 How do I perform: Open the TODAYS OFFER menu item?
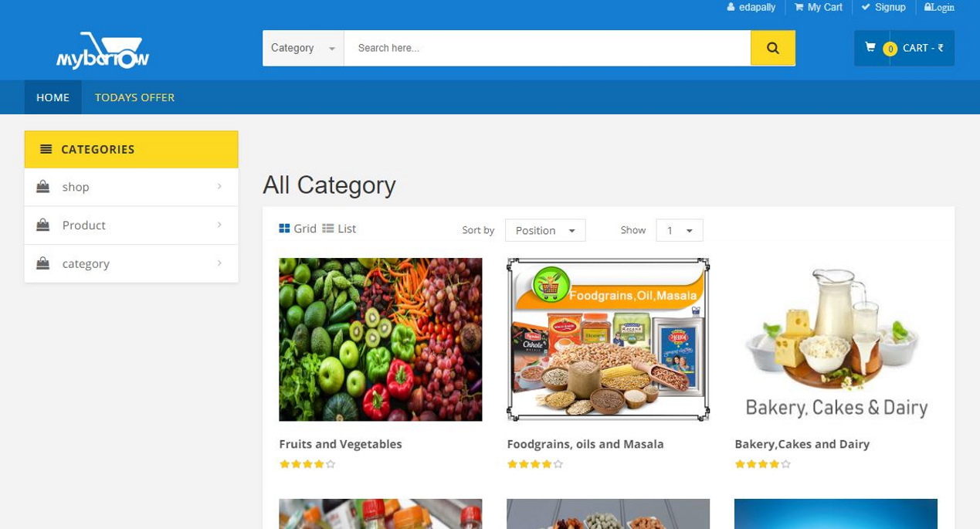click(134, 97)
